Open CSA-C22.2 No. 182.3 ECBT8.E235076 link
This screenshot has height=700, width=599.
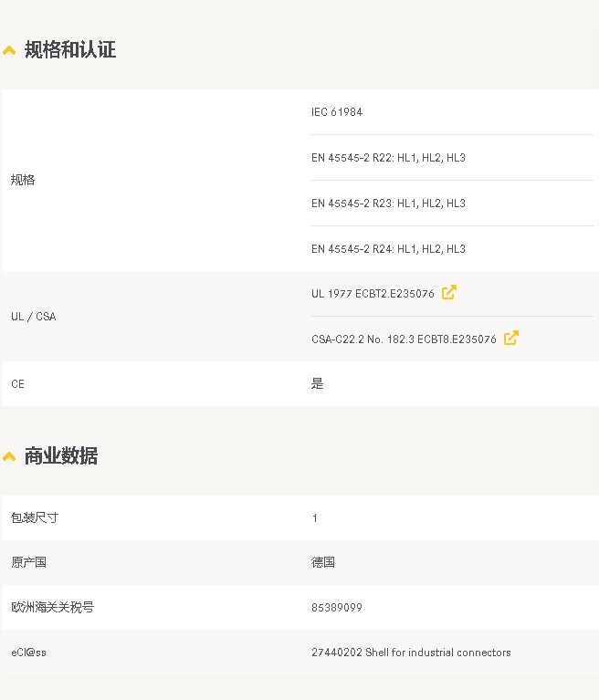pyautogui.click(x=404, y=340)
